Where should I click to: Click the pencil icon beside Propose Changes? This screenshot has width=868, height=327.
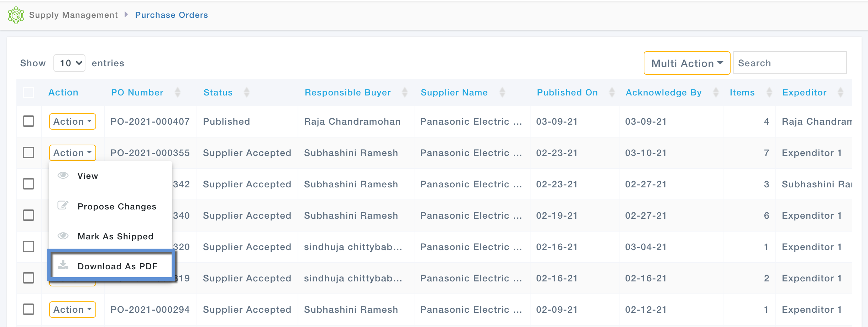tap(63, 206)
